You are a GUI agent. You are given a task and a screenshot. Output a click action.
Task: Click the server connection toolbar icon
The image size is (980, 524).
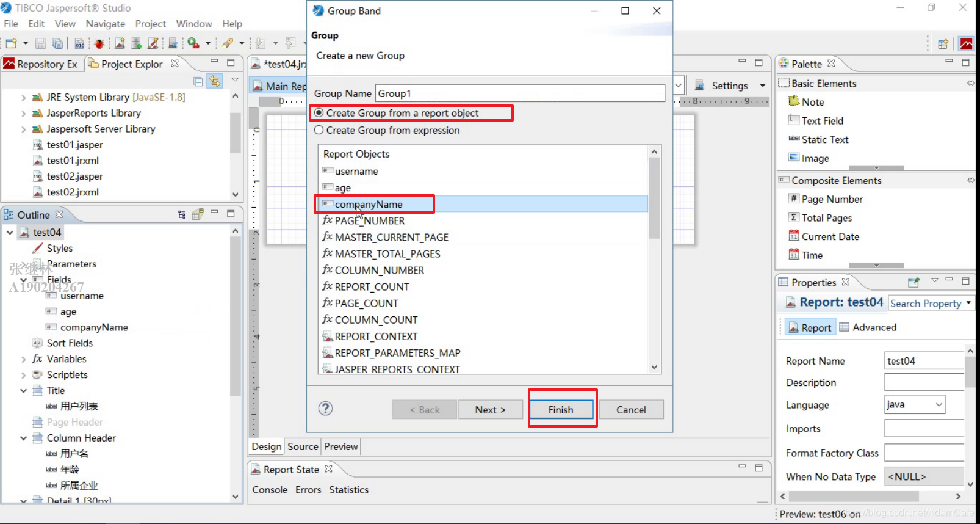[x=173, y=43]
